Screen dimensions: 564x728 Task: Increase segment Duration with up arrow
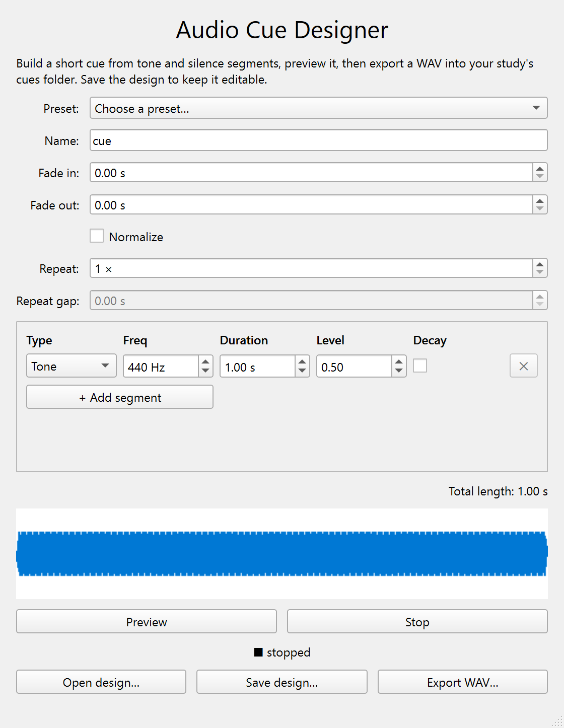(x=302, y=361)
